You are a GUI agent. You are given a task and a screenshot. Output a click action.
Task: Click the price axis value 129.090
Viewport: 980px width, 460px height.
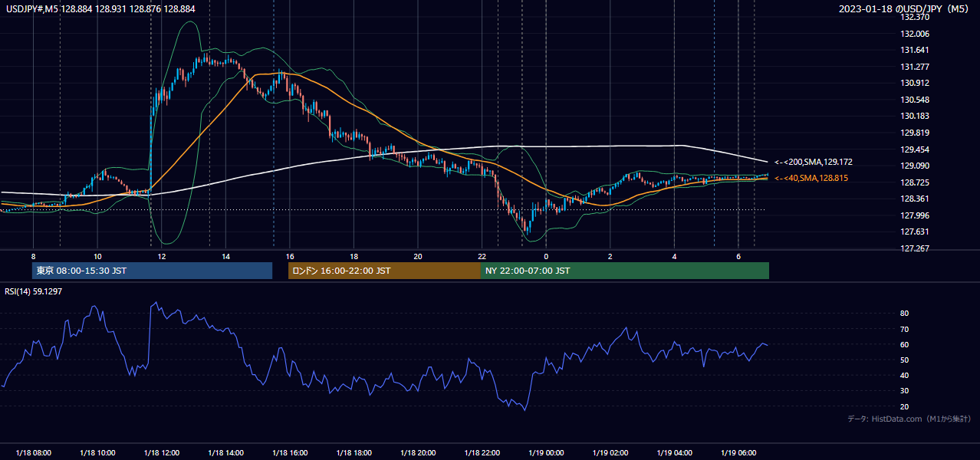click(916, 166)
